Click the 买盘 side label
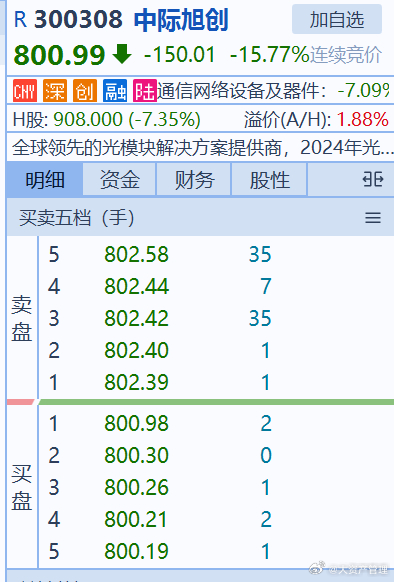This screenshot has height=582, width=394. coord(22,487)
